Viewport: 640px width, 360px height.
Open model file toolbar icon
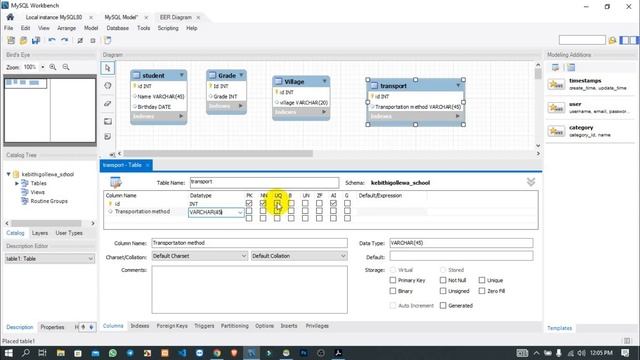coord(24,40)
